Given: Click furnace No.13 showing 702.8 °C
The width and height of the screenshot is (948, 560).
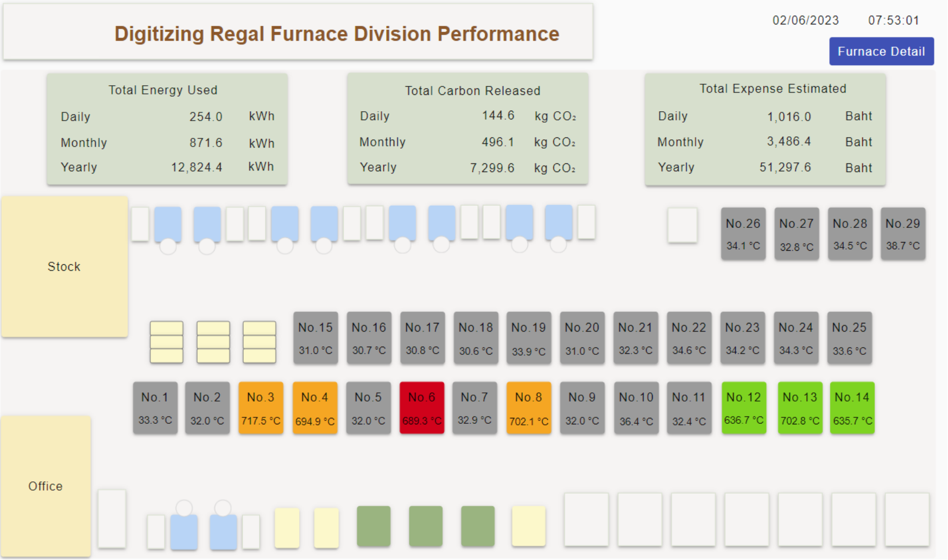Looking at the screenshot, I should (x=800, y=408).
